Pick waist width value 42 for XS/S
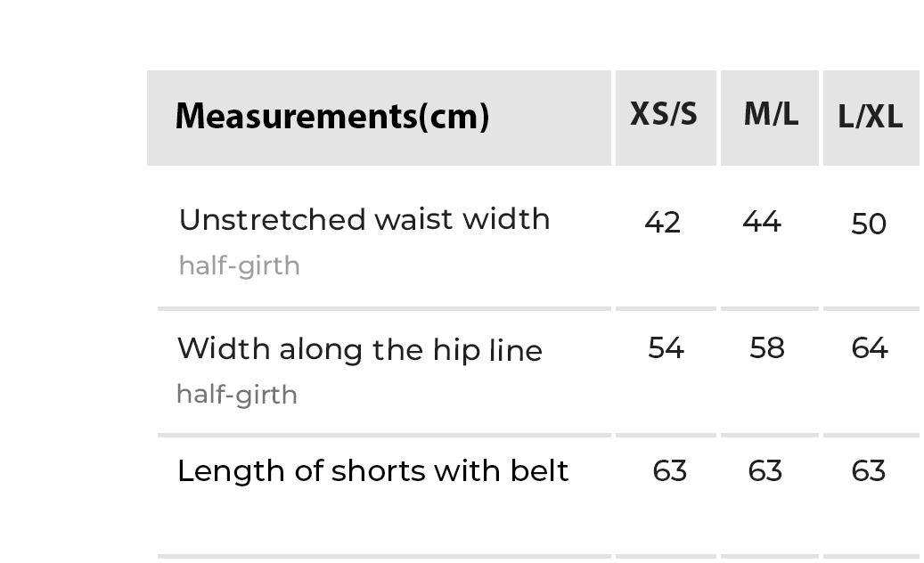Image resolution: width=924 pixels, height=563 pixels. 662,223
